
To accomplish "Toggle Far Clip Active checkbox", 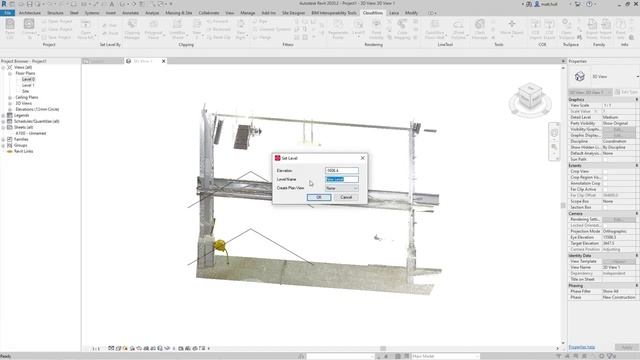I will click(605, 189).
